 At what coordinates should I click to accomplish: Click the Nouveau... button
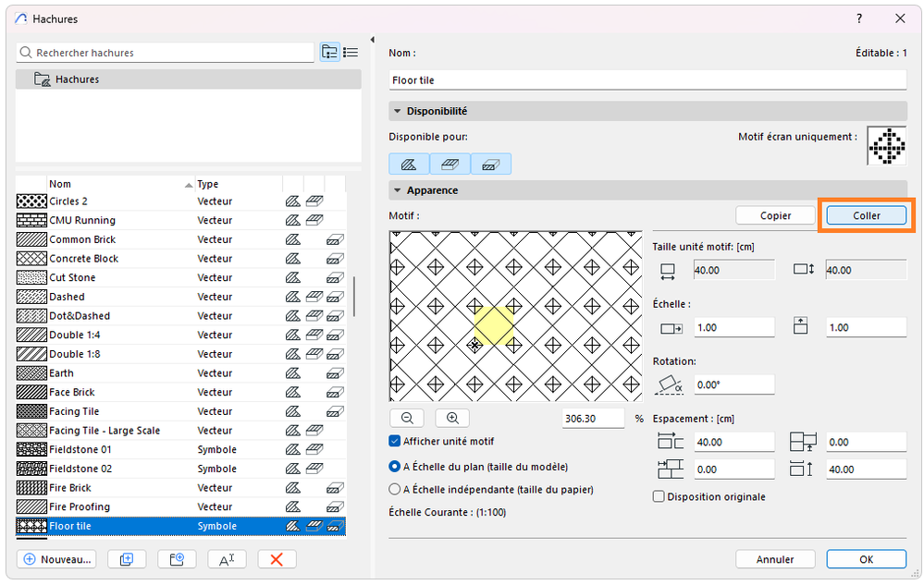pyautogui.click(x=56, y=559)
